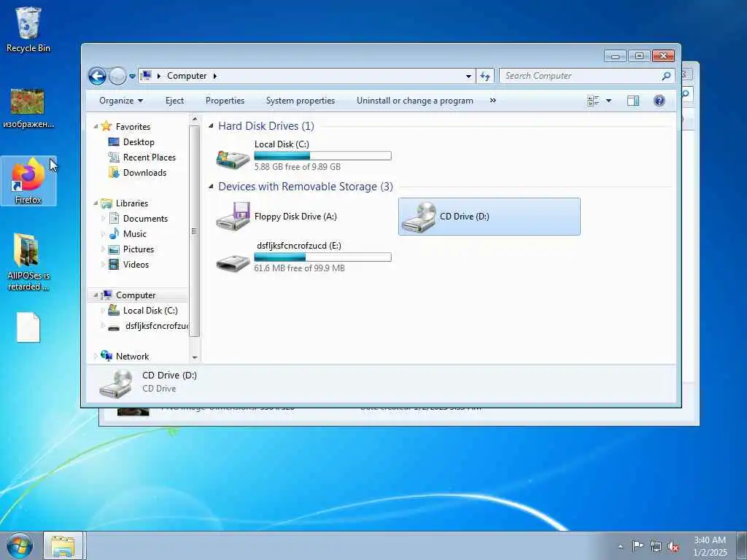Viewport: 747px width, 560px height.
Task: Show hidden system tray icons
Action: point(620,546)
